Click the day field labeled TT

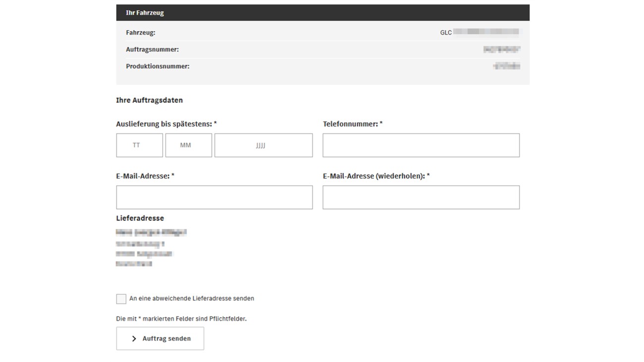pyautogui.click(x=140, y=145)
